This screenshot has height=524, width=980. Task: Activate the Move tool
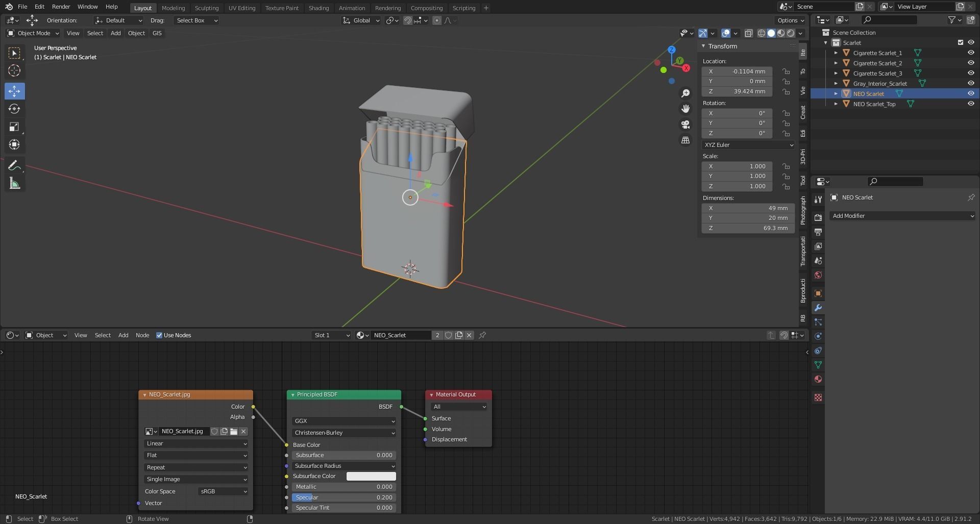(14, 91)
